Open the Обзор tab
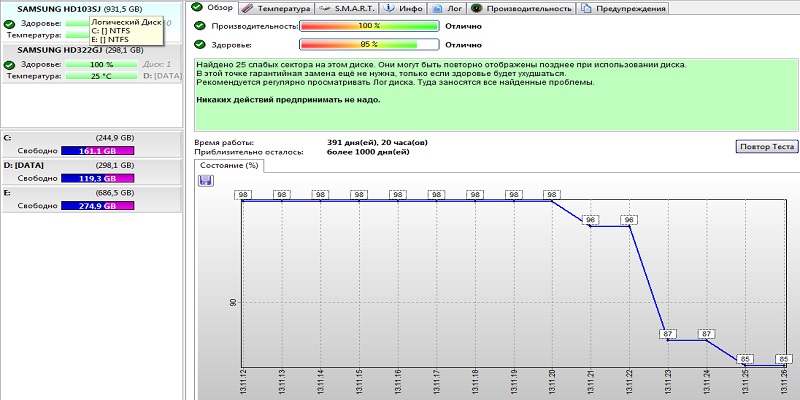 pos(213,8)
